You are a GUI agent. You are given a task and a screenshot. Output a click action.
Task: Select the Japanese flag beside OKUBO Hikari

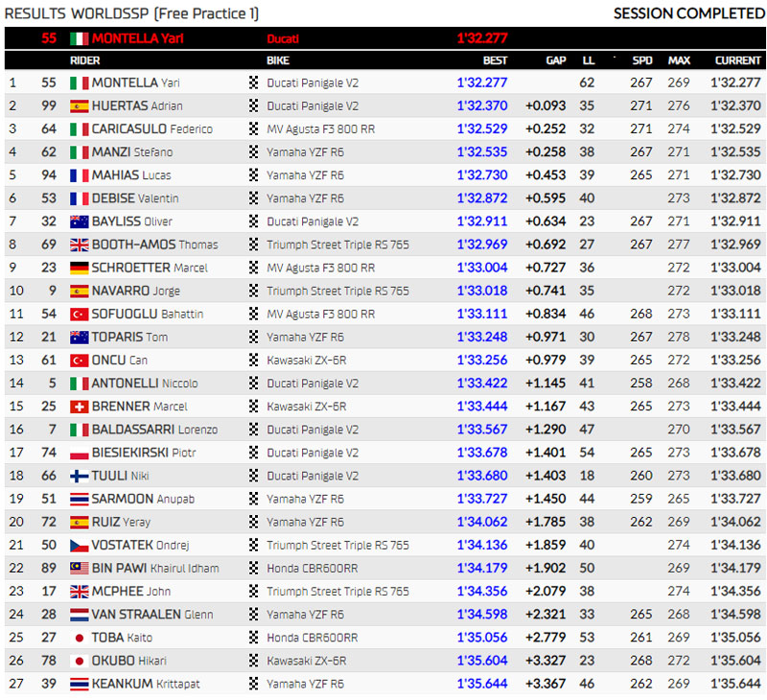79,660
